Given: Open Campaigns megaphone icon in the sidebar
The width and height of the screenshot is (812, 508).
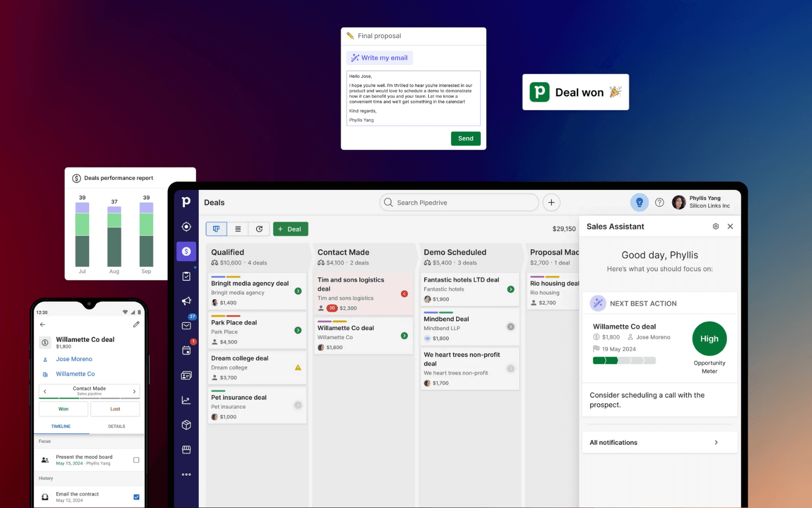Looking at the screenshot, I should 186,301.
